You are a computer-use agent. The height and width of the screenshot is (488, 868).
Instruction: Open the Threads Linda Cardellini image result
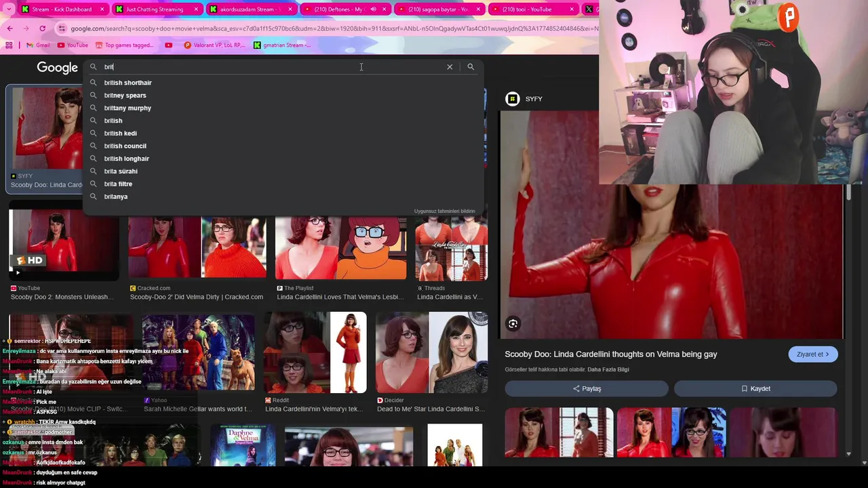coord(452,247)
